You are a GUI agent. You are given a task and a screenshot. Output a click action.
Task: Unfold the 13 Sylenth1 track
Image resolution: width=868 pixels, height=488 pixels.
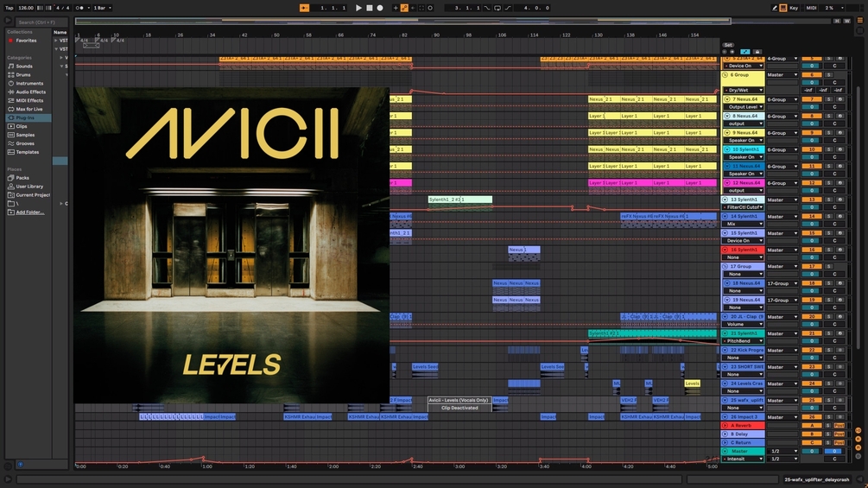725,200
